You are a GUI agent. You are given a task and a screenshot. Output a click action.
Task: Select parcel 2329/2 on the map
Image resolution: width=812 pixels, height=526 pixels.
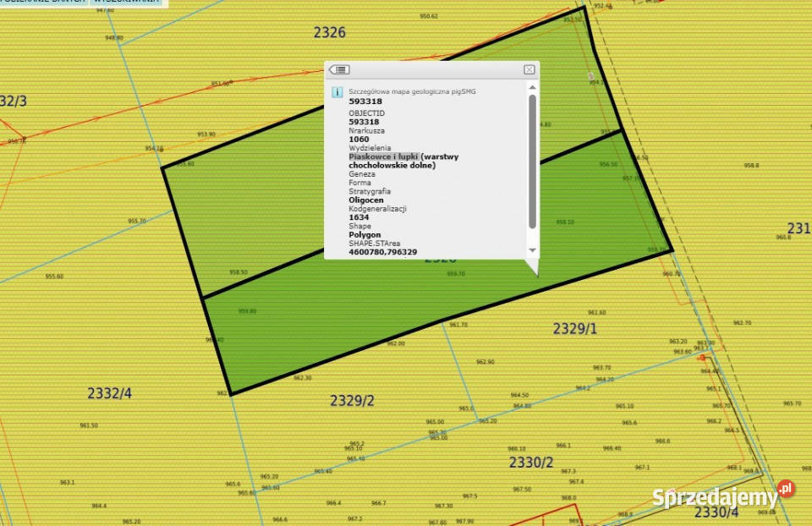[352, 401]
